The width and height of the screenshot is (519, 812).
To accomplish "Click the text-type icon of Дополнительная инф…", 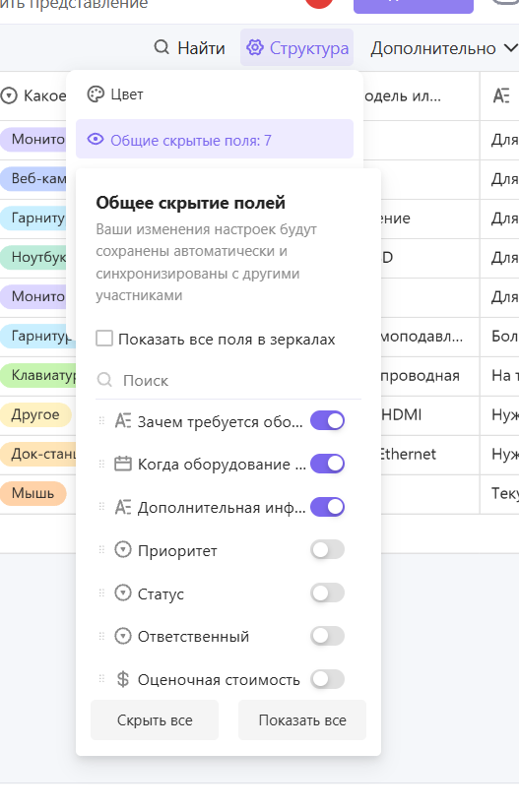I will (x=123, y=507).
